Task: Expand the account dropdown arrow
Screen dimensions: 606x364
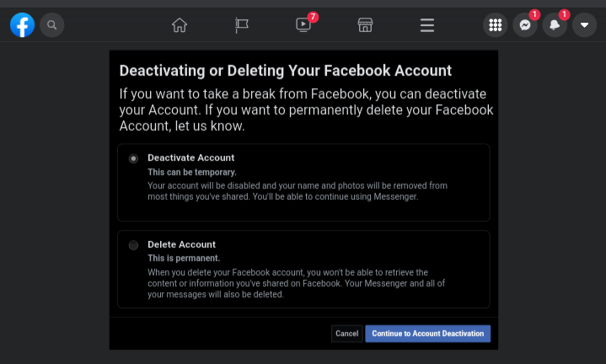Action: 584,25
